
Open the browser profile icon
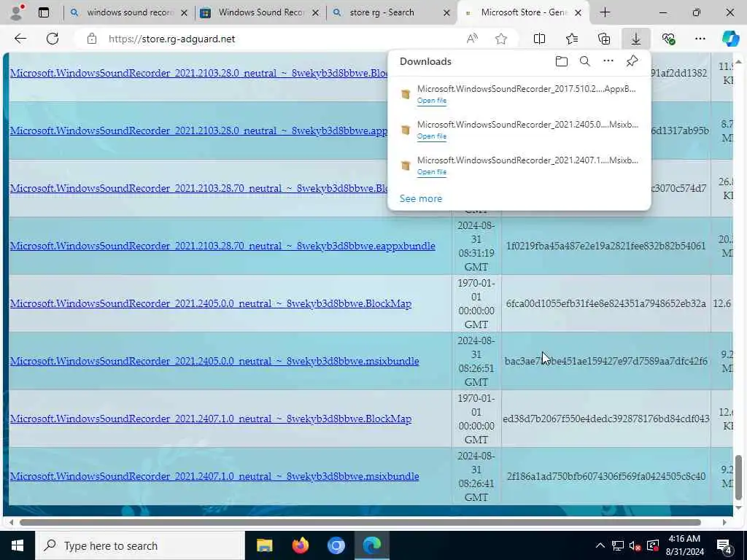pyautogui.click(x=17, y=12)
